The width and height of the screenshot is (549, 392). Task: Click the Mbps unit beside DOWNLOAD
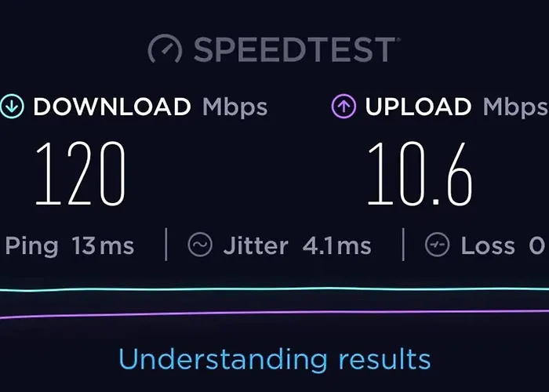(235, 107)
